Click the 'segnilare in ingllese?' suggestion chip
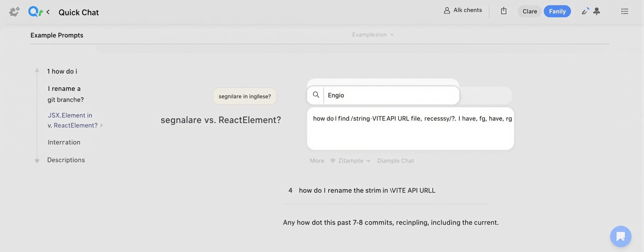 click(244, 96)
